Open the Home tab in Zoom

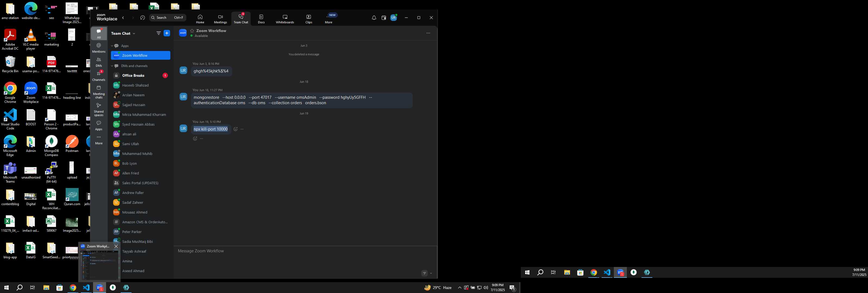pyautogui.click(x=200, y=19)
